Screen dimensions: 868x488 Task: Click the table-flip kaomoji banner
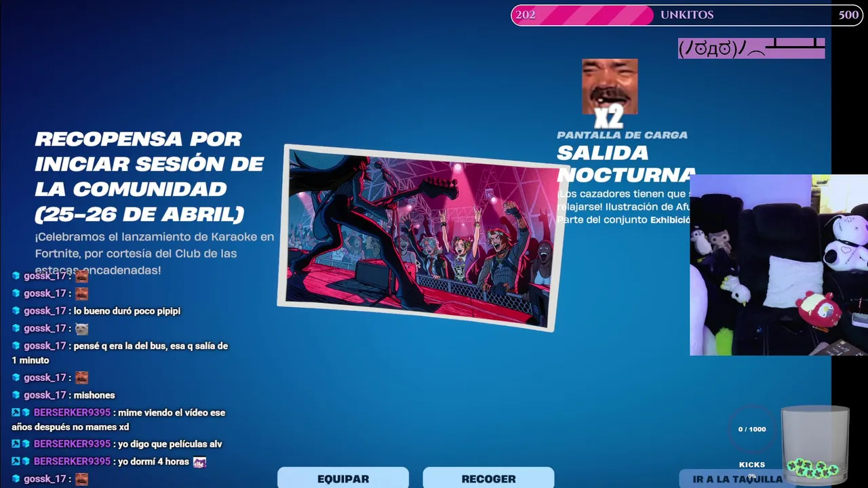751,48
